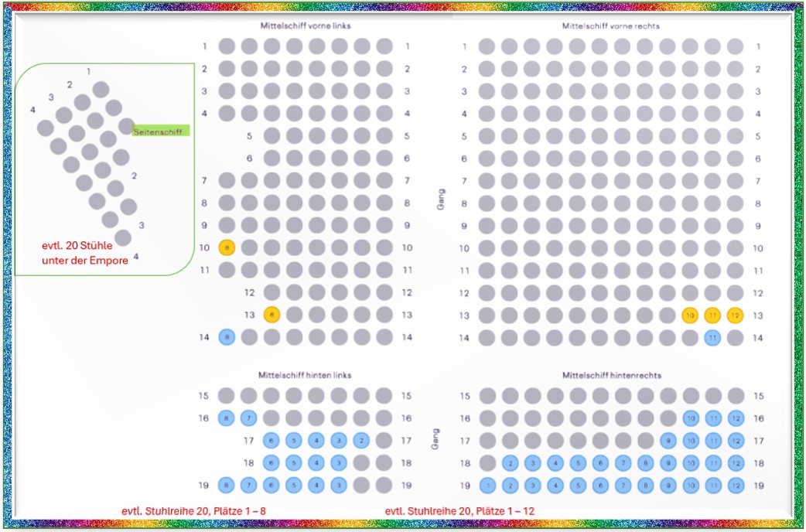The height and width of the screenshot is (532, 806).
Task: Toggle seat 11 in row 13 vorne rechts
Action: tap(712, 315)
